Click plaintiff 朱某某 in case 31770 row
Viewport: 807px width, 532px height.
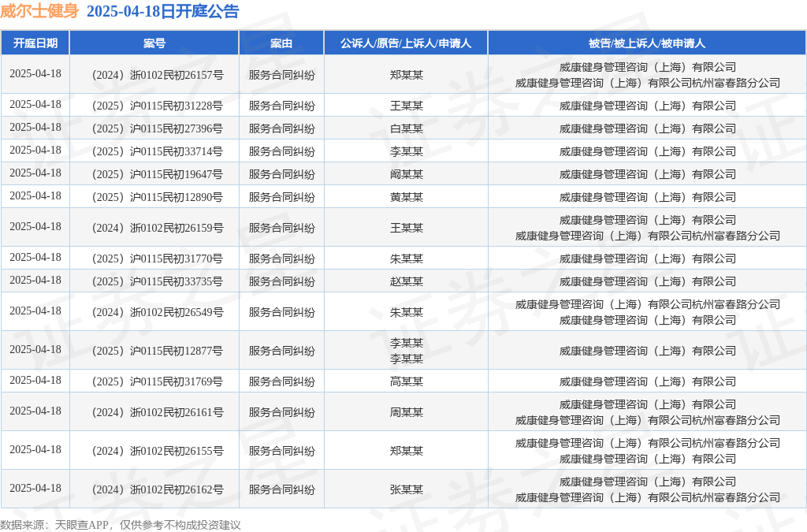407,259
